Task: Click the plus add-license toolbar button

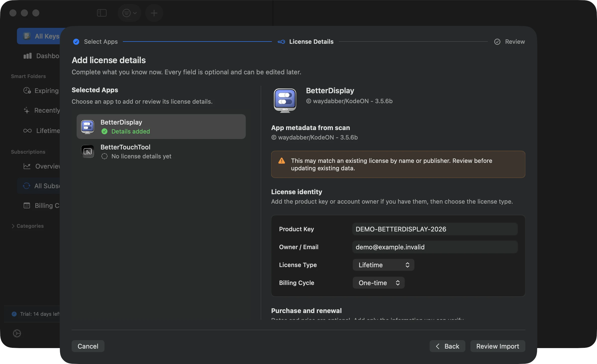Action: pyautogui.click(x=154, y=13)
